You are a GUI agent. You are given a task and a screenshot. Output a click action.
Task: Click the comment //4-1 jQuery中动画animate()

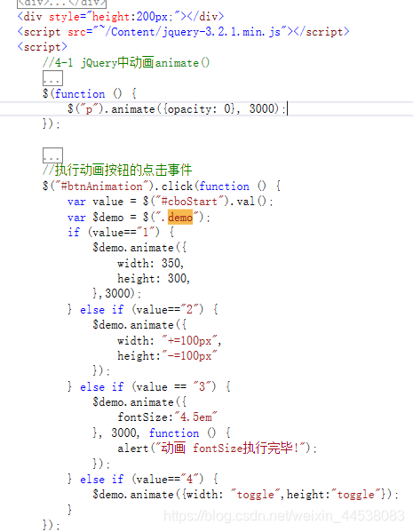tap(126, 63)
